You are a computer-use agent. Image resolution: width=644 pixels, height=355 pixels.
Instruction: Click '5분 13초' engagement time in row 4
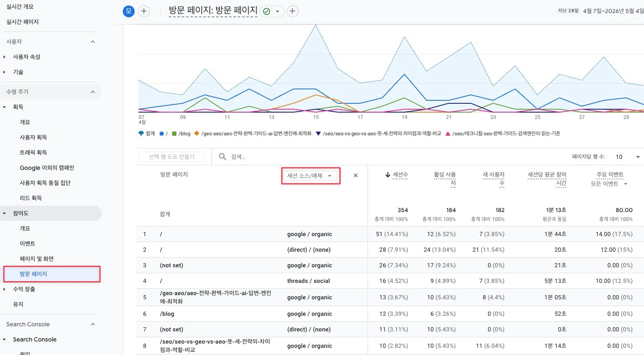click(x=555, y=281)
